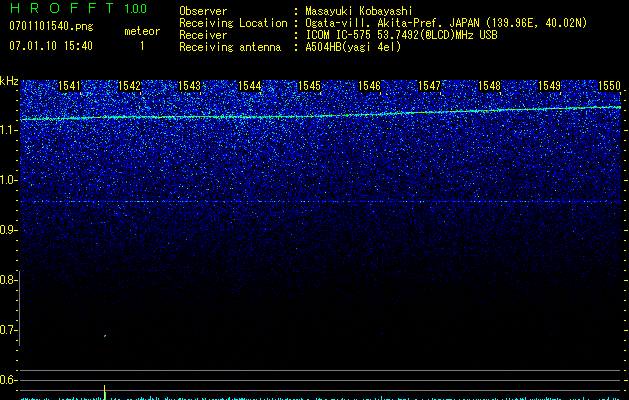This screenshot has width=629, height=400.
Task: Click the 0.7 kHz frequency tick label
Action: 7,330
